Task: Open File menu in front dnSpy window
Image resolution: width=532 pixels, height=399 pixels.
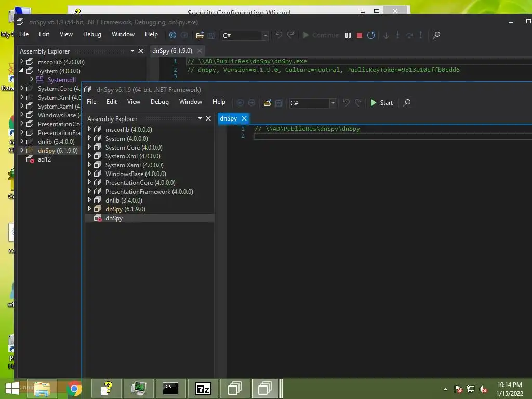Action: [91, 102]
